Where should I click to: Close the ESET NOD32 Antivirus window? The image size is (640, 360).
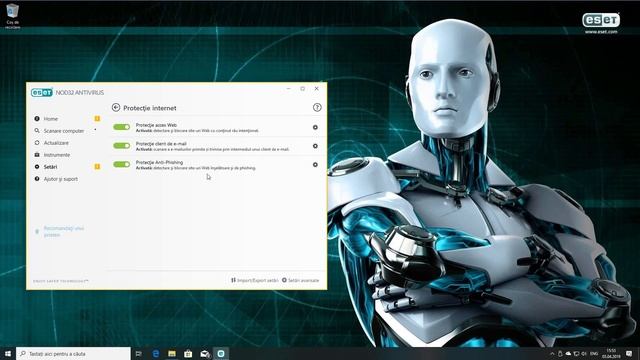(x=316, y=88)
